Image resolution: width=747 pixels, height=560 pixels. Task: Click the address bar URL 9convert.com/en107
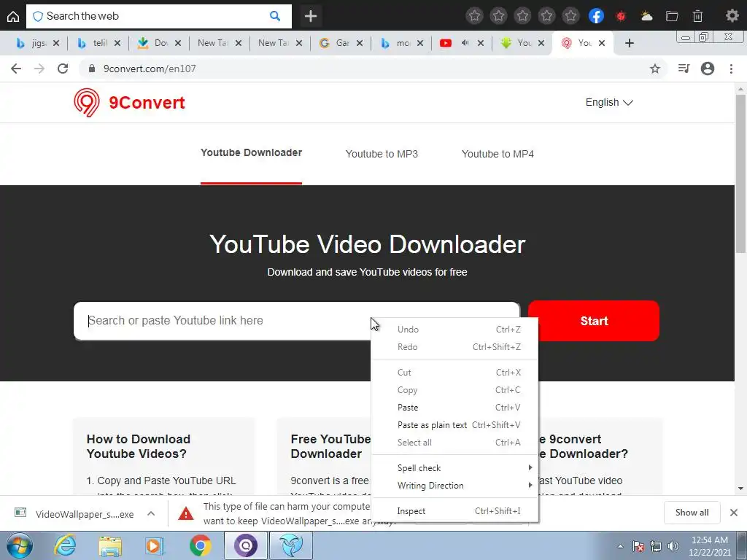click(150, 69)
